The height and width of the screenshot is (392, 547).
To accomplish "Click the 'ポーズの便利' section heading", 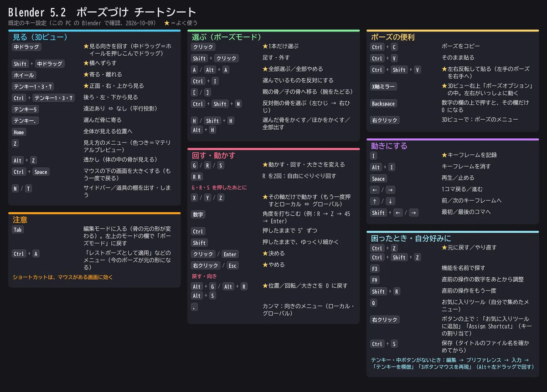I will coord(392,37).
